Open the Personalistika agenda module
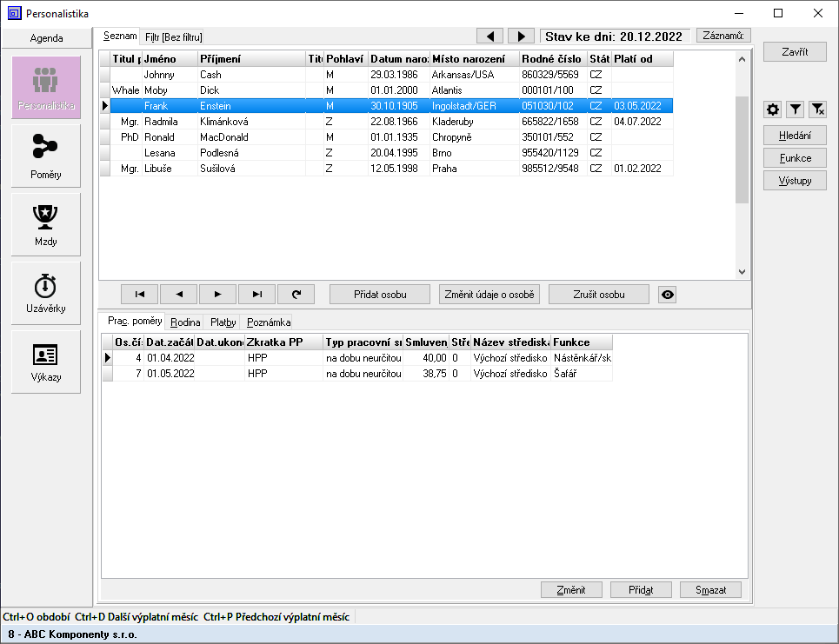Screen dimensions: 839x644 [x=46, y=87]
